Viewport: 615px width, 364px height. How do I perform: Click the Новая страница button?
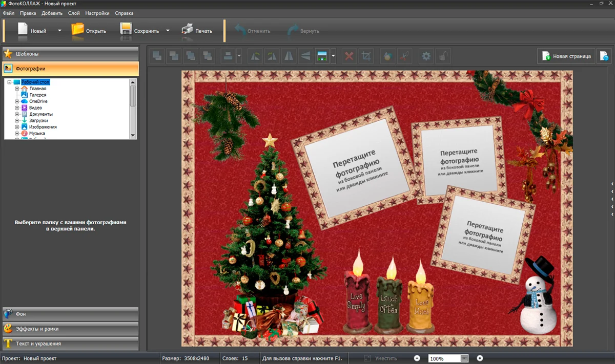(566, 56)
